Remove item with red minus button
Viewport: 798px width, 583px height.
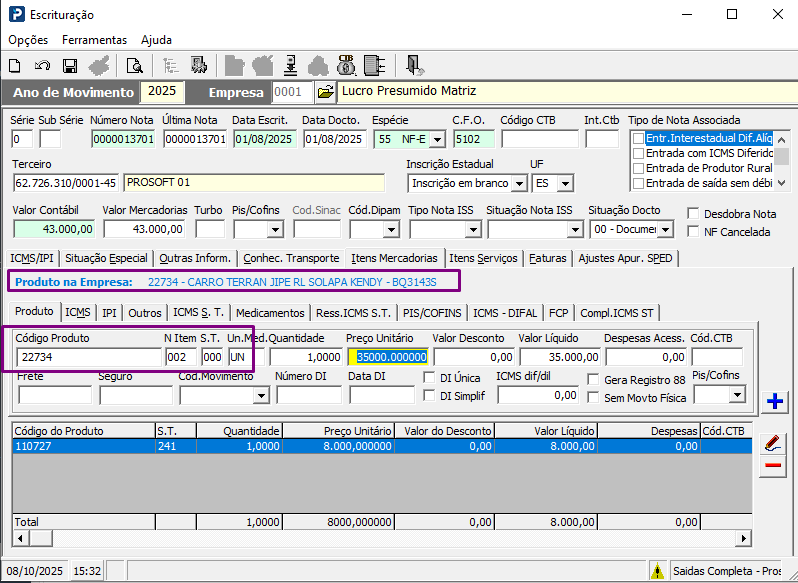pos(772,466)
